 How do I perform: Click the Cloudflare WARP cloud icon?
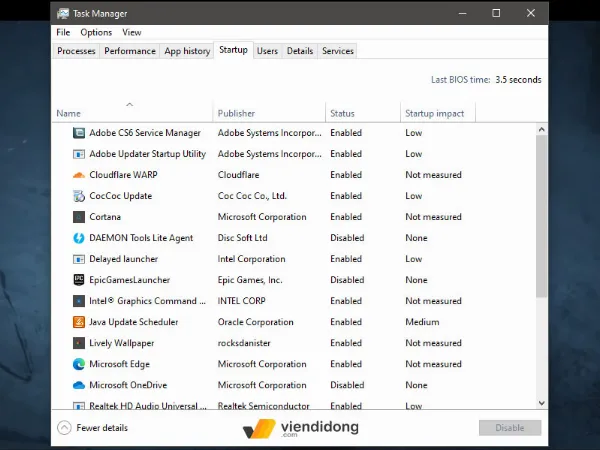(80, 175)
